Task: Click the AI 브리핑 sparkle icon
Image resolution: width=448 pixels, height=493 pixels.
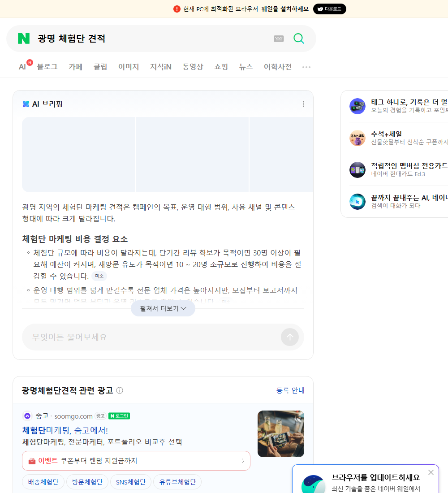Action: 26,104
